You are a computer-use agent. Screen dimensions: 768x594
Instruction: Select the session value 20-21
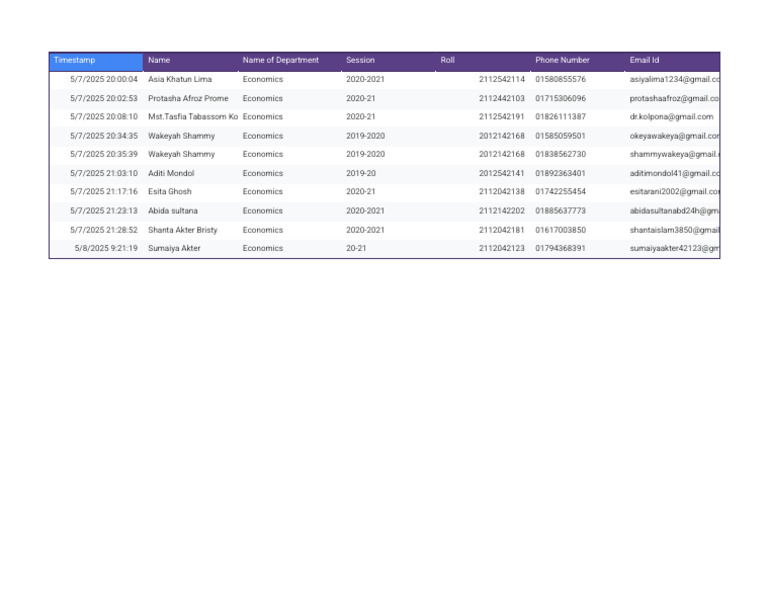356,248
